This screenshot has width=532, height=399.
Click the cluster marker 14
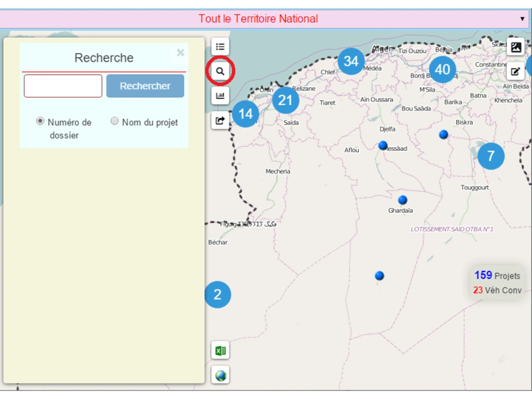pos(245,114)
